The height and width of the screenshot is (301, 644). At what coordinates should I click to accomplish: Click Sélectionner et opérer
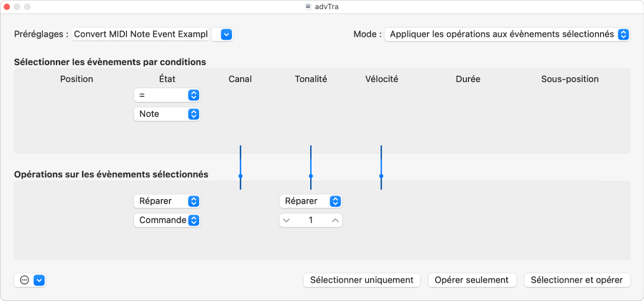tap(577, 280)
